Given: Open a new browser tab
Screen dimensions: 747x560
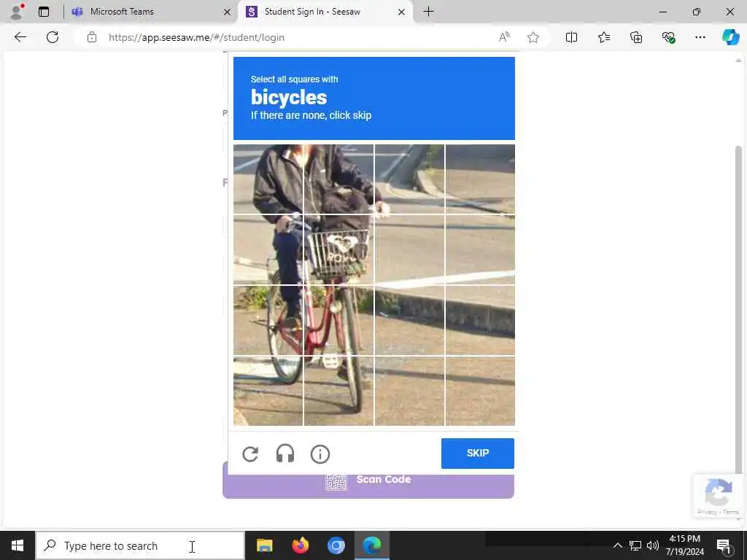Looking at the screenshot, I should point(428,12).
